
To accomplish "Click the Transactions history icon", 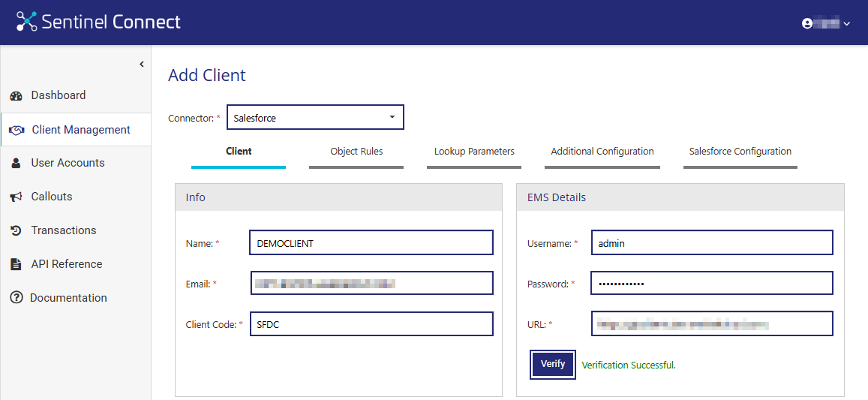I will [x=16, y=230].
